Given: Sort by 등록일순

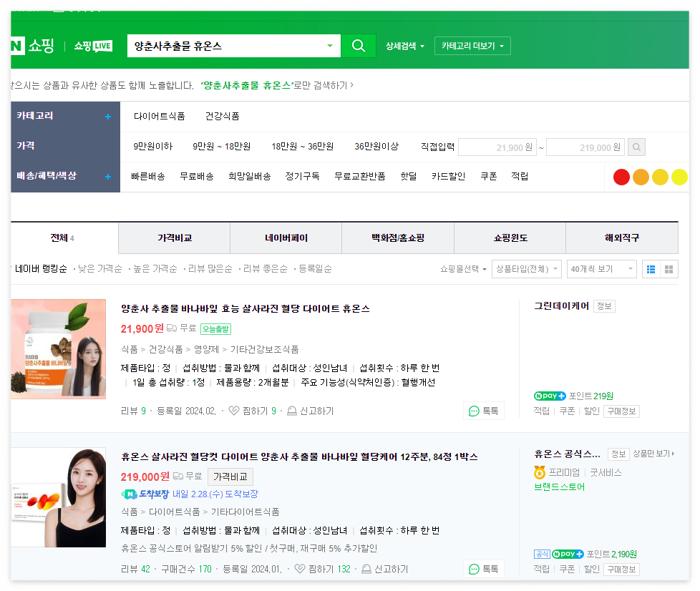Looking at the screenshot, I should (315, 269).
